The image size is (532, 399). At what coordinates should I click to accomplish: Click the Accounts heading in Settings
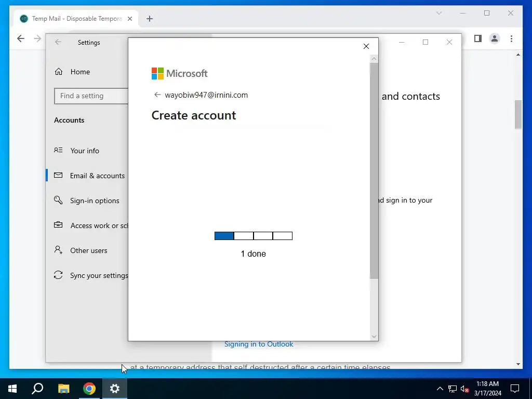tap(69, 120)
